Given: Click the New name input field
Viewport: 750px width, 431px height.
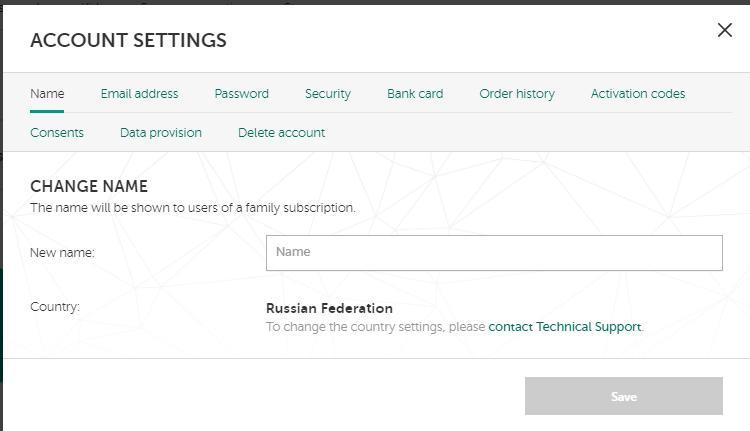Looking at the screenshot, I should coord(494,253).
